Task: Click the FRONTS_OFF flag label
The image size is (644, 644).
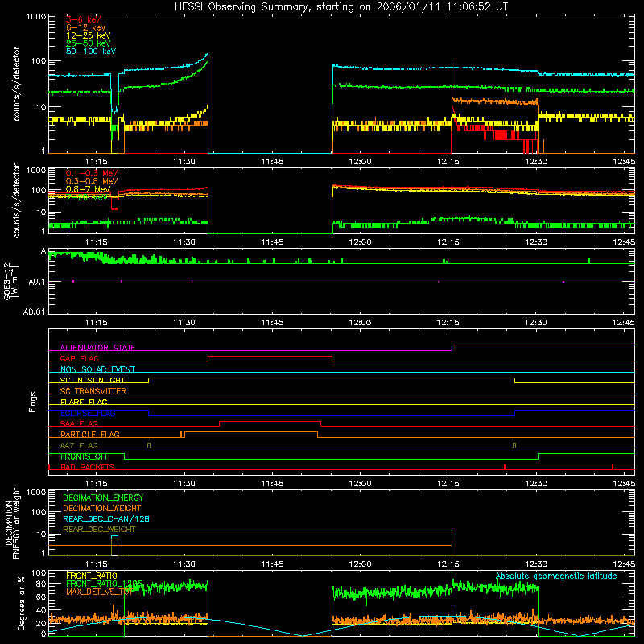Action: click(85, 456)
